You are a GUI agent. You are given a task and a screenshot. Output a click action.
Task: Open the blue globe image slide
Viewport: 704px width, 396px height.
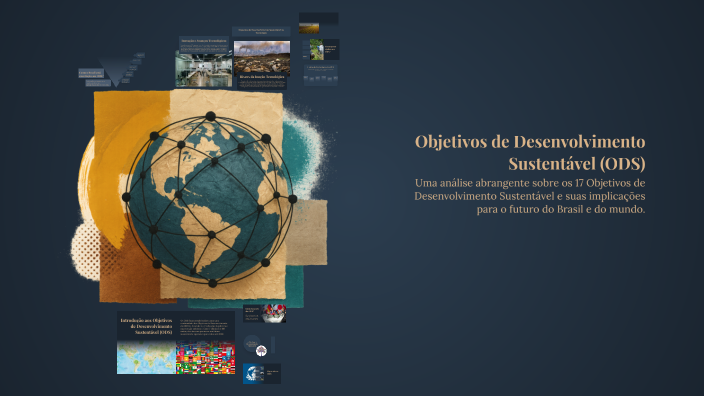[262, 374]
